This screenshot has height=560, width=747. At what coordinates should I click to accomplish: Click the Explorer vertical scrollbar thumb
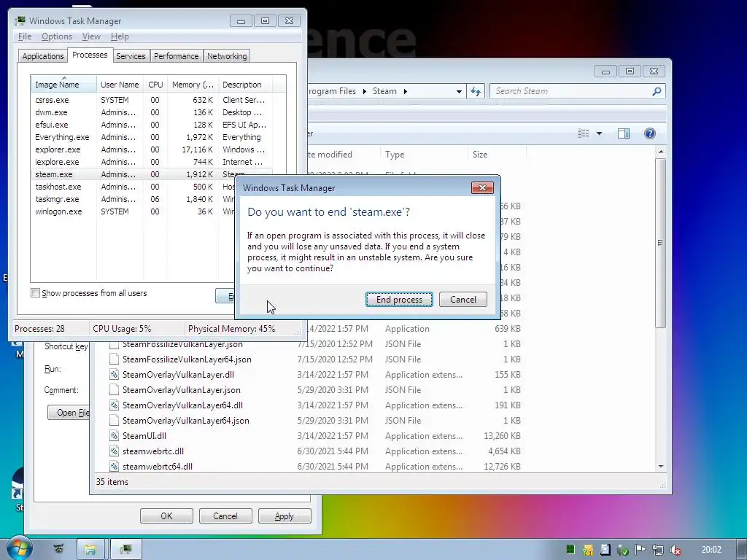pyautogui.click(x=660, y=243)
